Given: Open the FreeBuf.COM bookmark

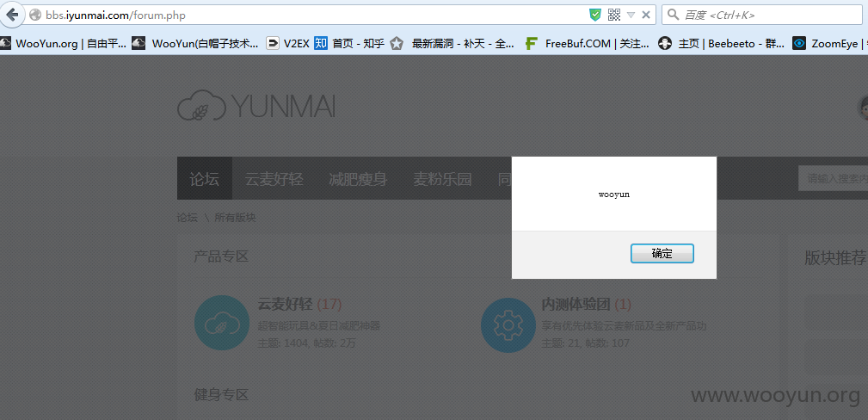Looking at the screenshot, I should pyautogui.click(x=587, y=43).
